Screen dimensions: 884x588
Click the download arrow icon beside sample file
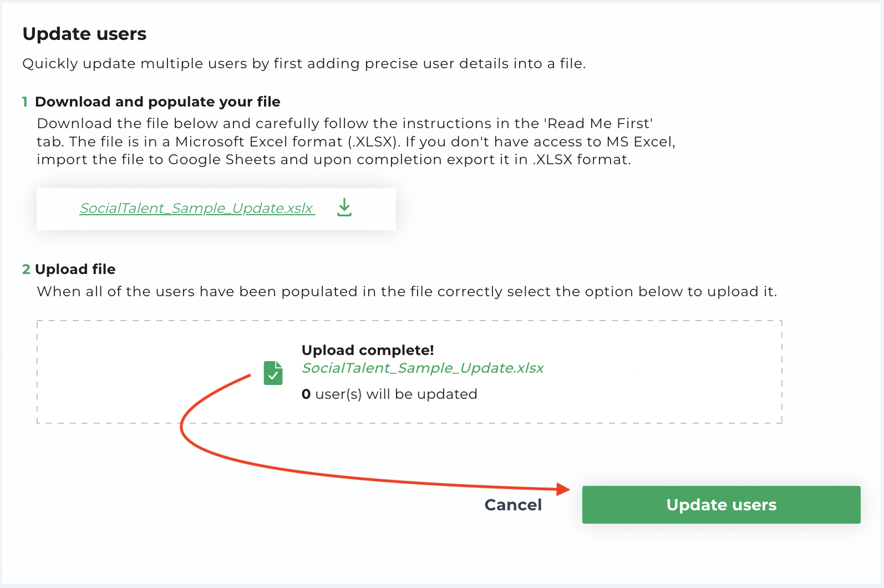coord(344,207)
